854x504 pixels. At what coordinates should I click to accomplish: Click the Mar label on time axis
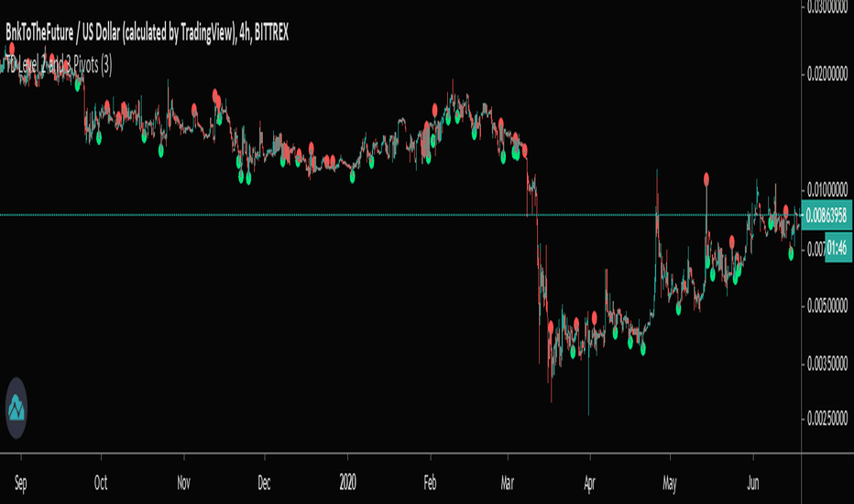pos(507,483)
